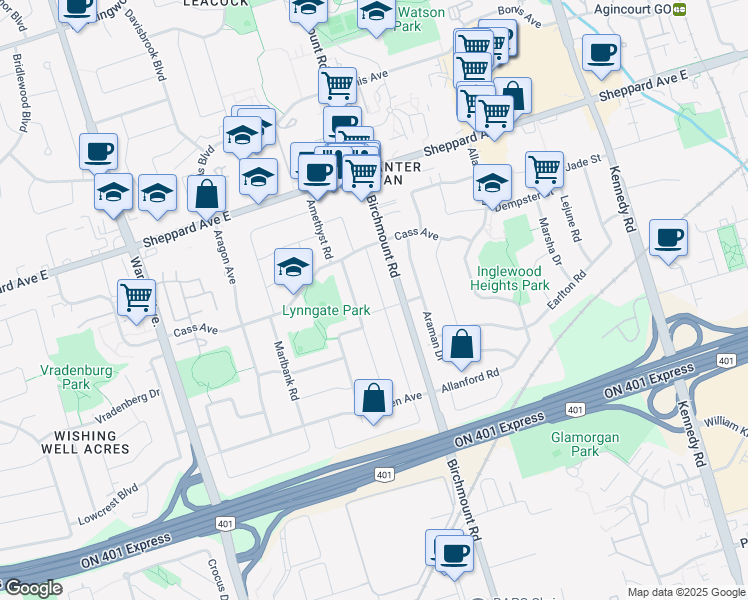This screenshot has width=748, height=600.
Task: Select the grocery cart marker near Jade St
Action: [544, 172]
